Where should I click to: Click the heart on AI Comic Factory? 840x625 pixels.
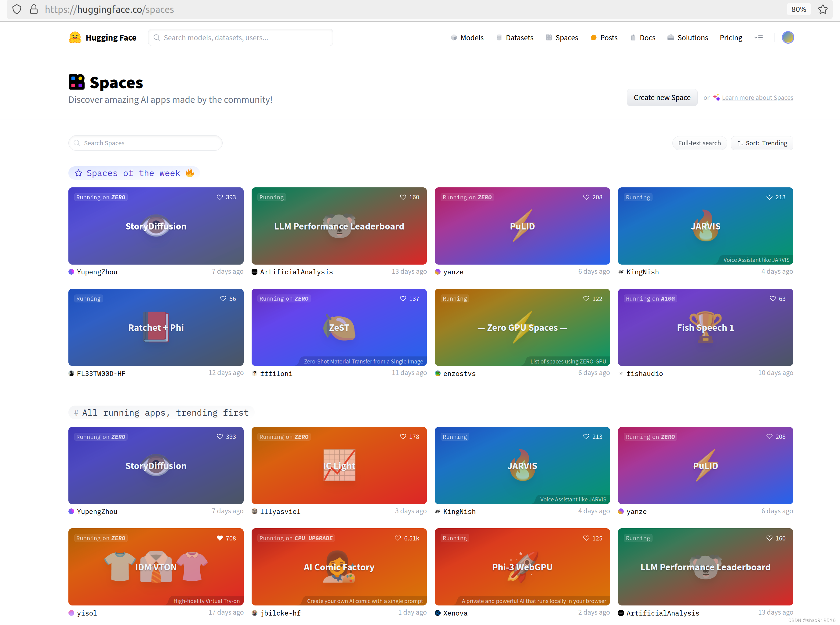pos(398,538)
